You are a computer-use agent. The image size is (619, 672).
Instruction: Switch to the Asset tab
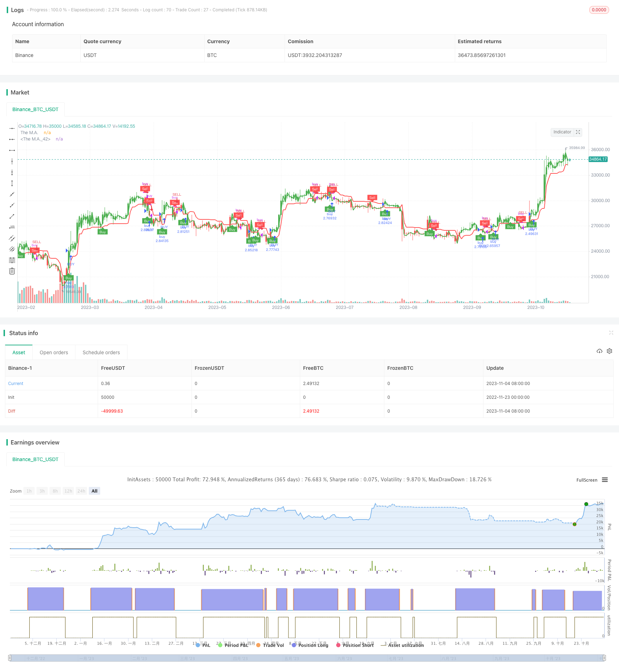[x=19, y=352]
